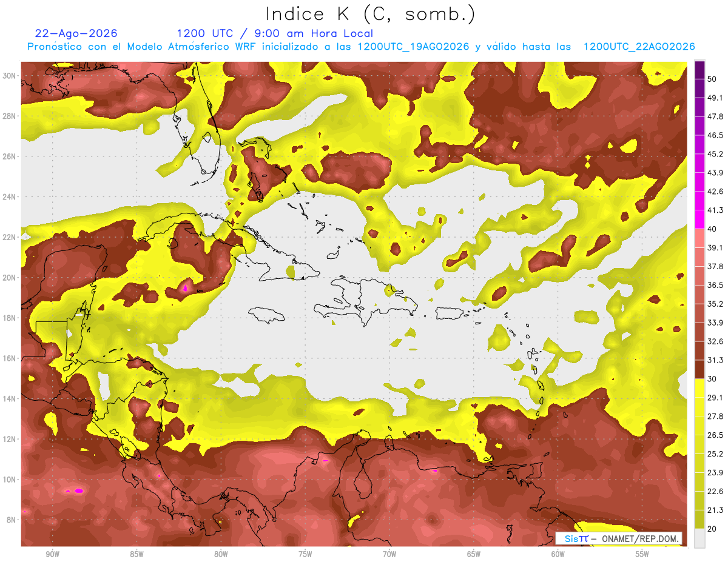
Task: Click the map title 'Indice K (C, somb.)'
Action: (x=371, y=14)
